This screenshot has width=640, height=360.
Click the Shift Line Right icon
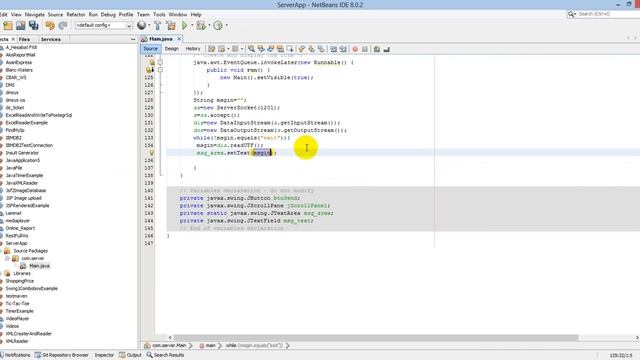(343, 49)
